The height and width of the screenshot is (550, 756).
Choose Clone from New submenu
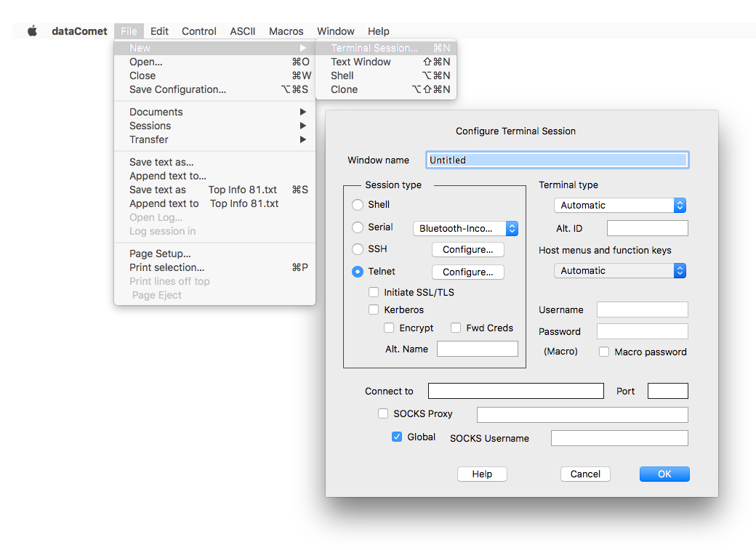[x=386, y=89]
